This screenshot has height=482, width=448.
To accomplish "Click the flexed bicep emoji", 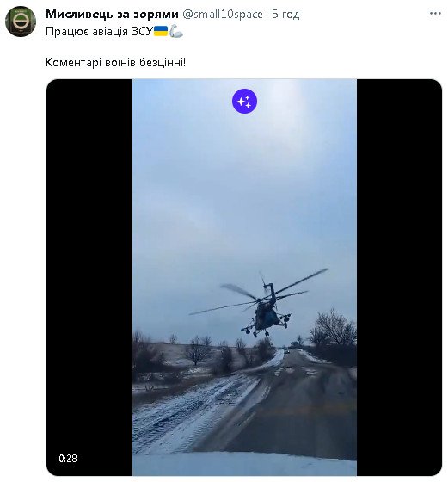I will [176, 31].
